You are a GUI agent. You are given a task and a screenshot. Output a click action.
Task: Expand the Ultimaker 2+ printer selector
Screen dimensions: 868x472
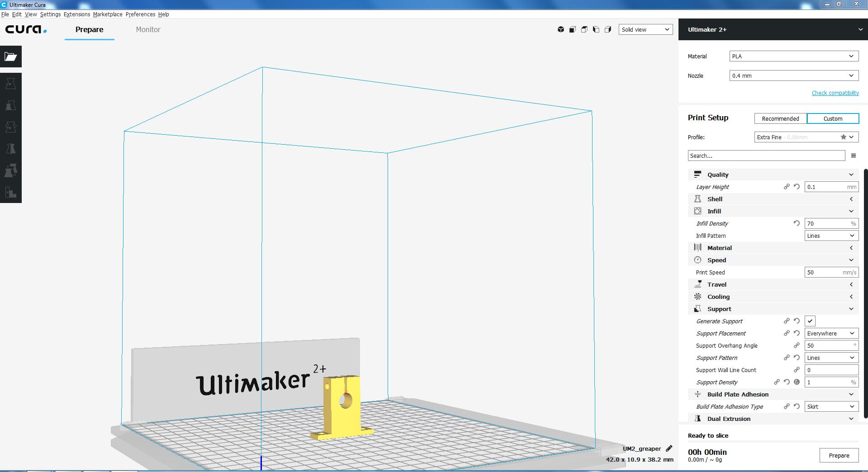[773, 29]
